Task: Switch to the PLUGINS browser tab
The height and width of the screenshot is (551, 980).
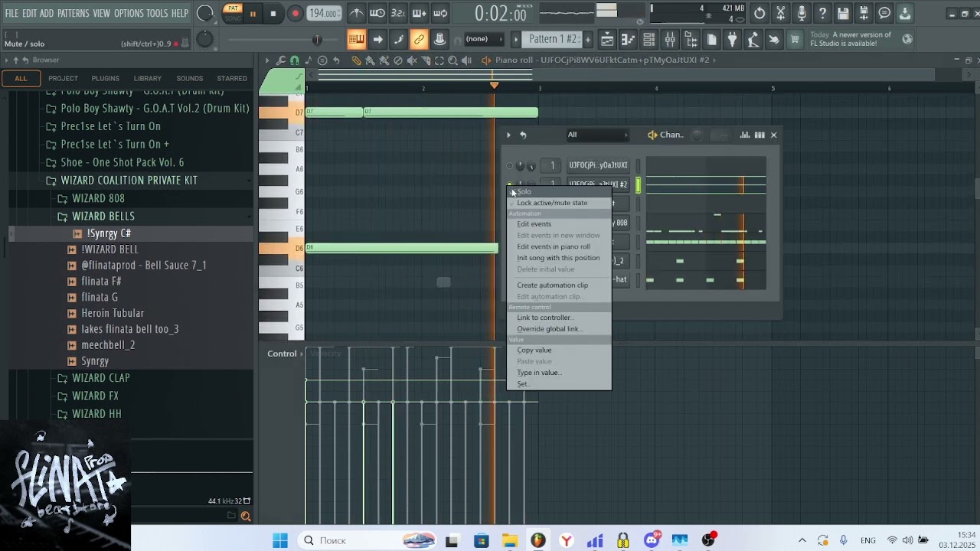Action: pos(105,78)
